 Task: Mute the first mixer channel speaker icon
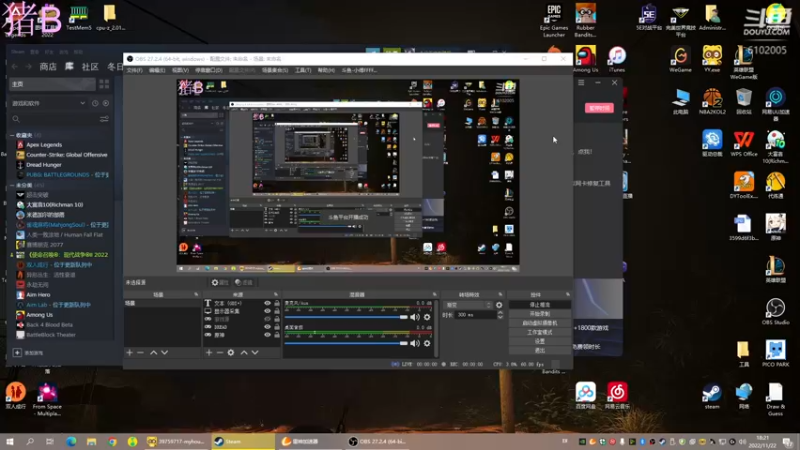click(x=415, y=317)
